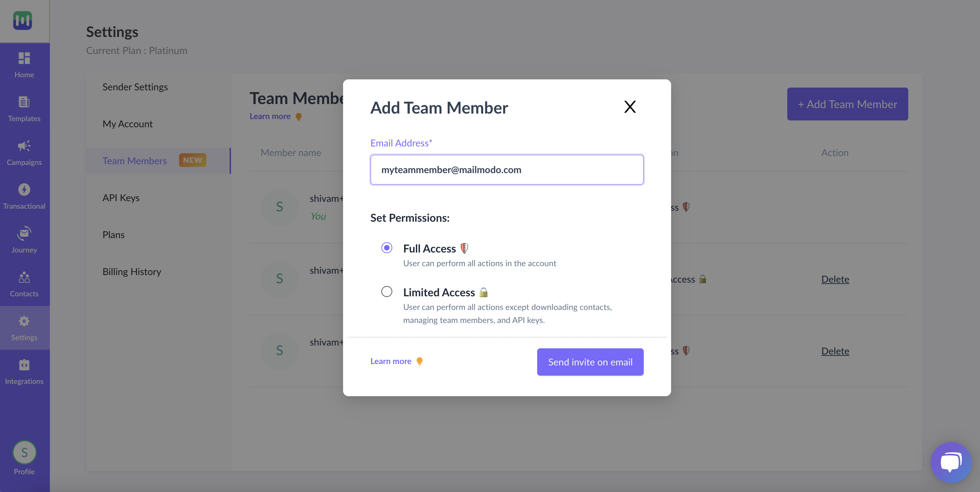This screenshot has width=980, height=492.
Task: Click the Settings gear icon in sidebar
Action: point(24,321)
